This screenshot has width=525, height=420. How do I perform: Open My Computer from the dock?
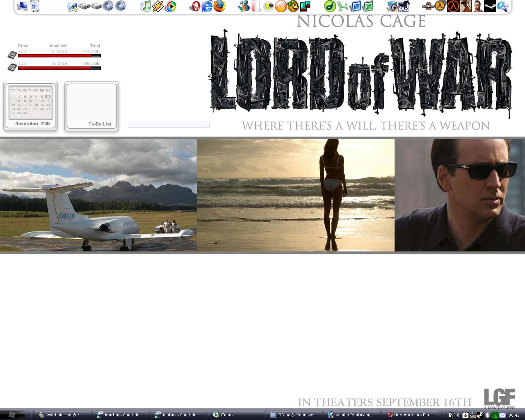22,6
